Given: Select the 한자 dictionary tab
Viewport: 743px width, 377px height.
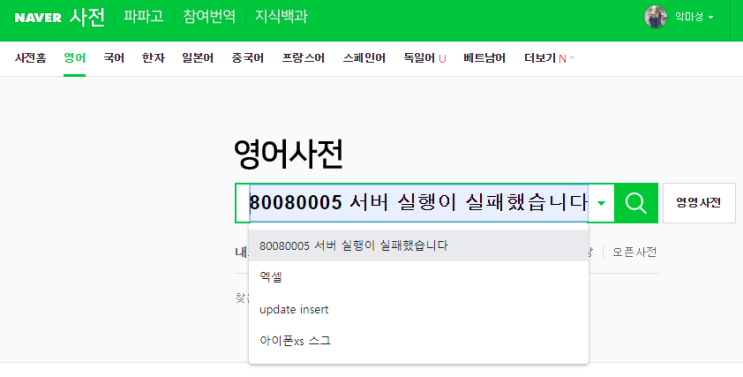Looking at the screenshot, I should [x=153, y=58].
